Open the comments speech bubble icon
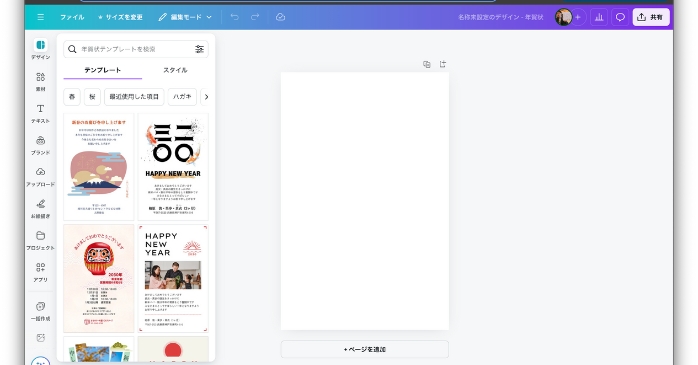 pos(620,17)
